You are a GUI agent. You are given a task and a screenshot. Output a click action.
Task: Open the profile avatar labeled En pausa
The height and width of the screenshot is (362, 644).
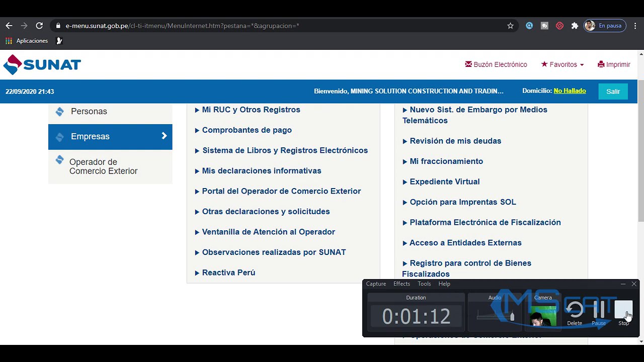[604, 26]
